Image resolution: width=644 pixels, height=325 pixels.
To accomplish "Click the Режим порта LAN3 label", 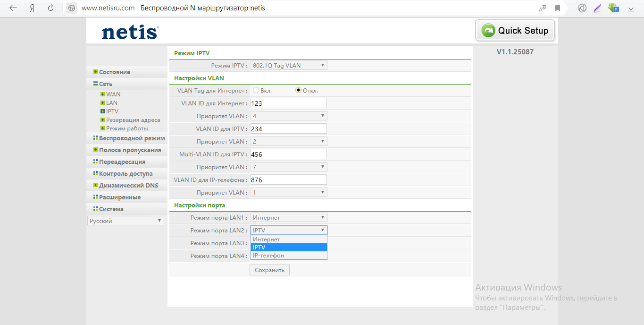I will 219,243.
